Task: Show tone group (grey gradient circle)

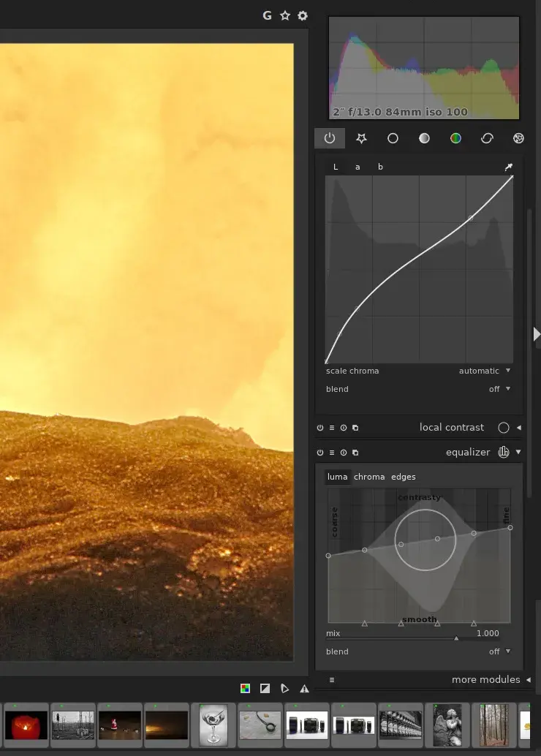Action: click(x=424, y=138)
